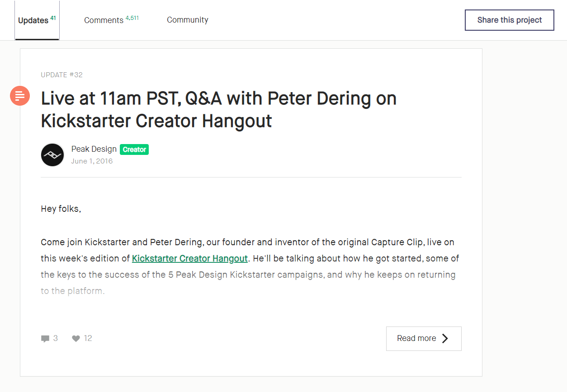The height and width of the screenshot is (392, 567).
Task: Click the Peak Design creator name
Action: (x=94, y=149)
